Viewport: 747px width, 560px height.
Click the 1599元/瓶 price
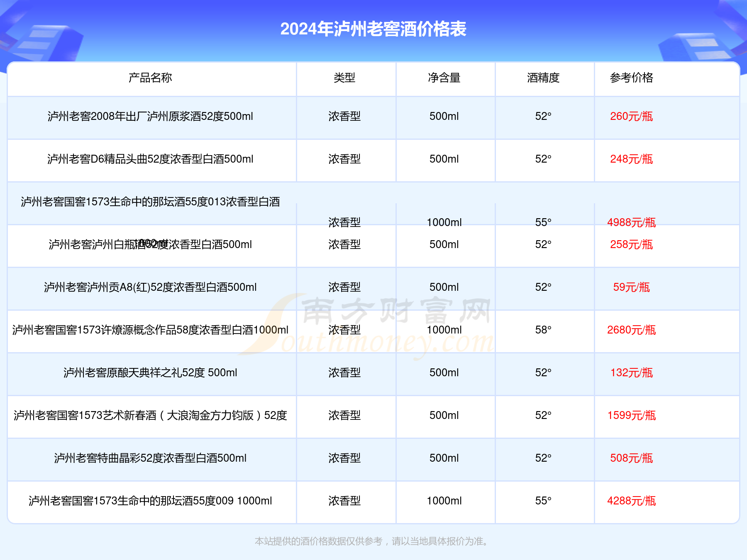[x=631, y=415]
